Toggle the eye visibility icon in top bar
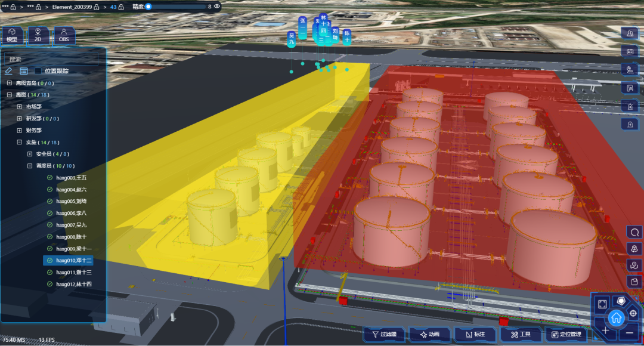Screen dimensions: 644x346 [x=217, y=7]
